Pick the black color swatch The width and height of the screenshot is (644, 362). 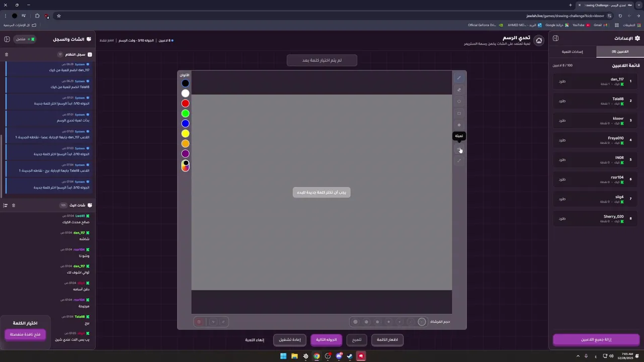[x=186, y=83]
